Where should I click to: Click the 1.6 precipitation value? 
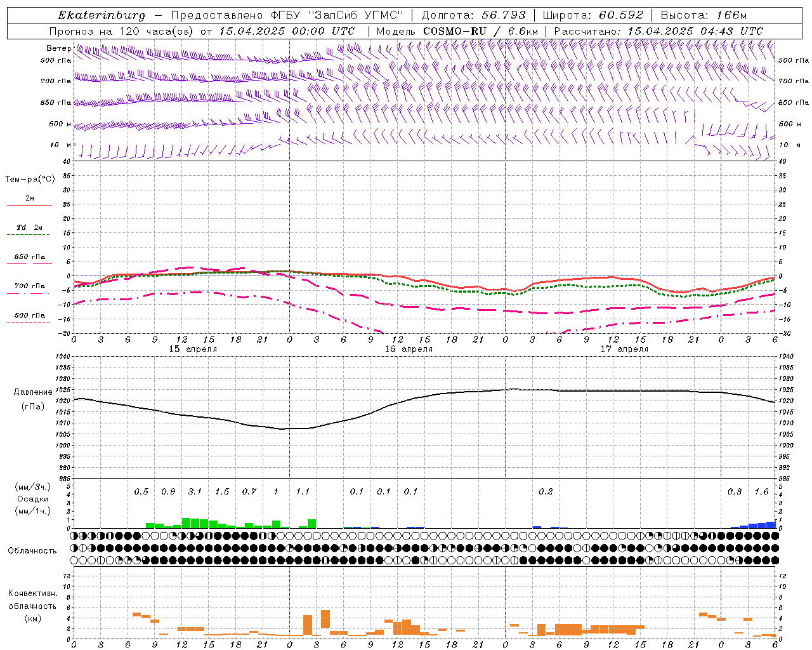[761, 492]
